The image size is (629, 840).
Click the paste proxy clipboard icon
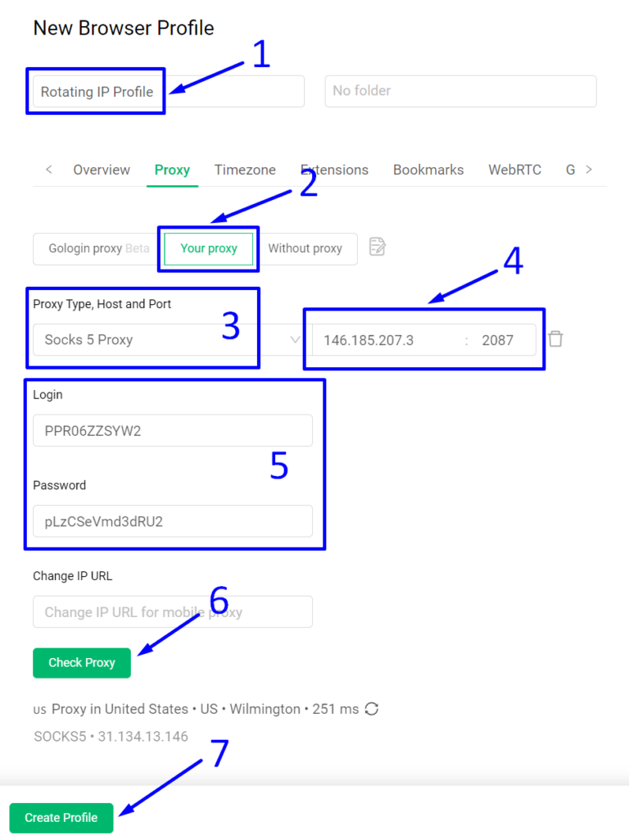tap(377, 246)
